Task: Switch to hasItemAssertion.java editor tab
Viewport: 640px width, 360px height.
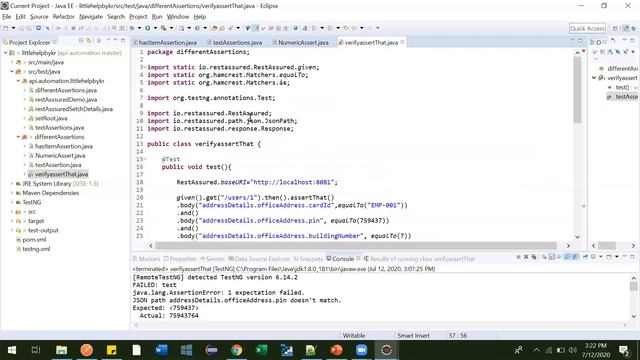Action: coord(165,42)
